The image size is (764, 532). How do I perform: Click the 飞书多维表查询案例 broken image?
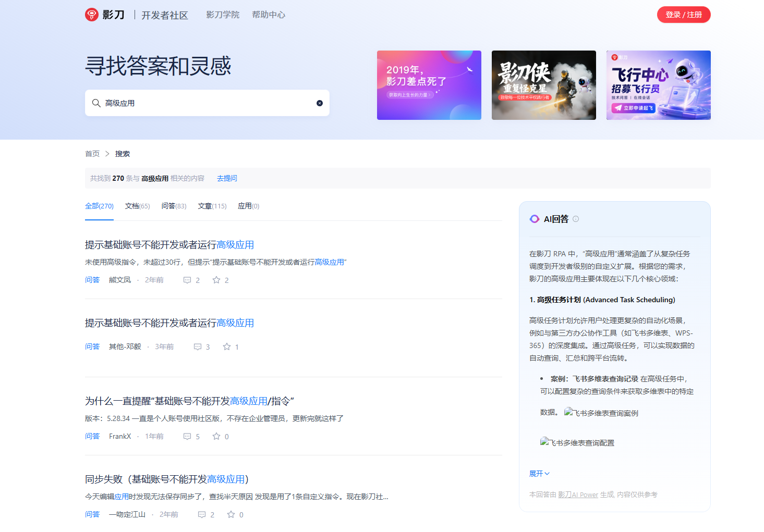(601, 413)
